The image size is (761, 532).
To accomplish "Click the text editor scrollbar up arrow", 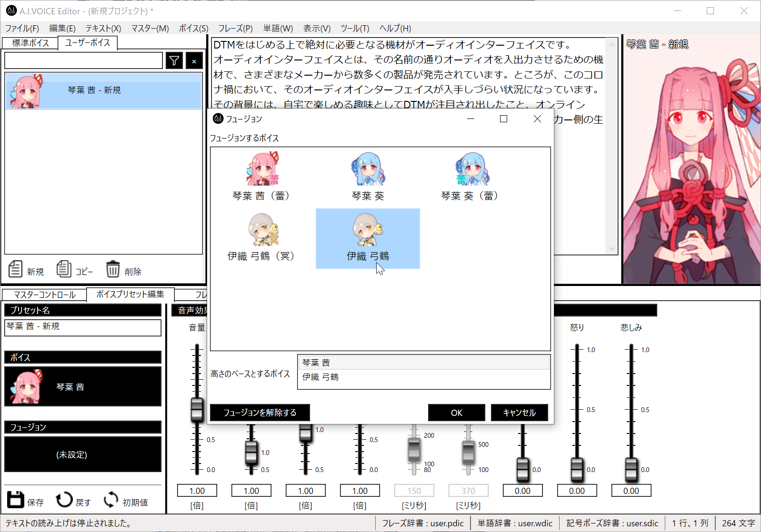I will [611, 44].
